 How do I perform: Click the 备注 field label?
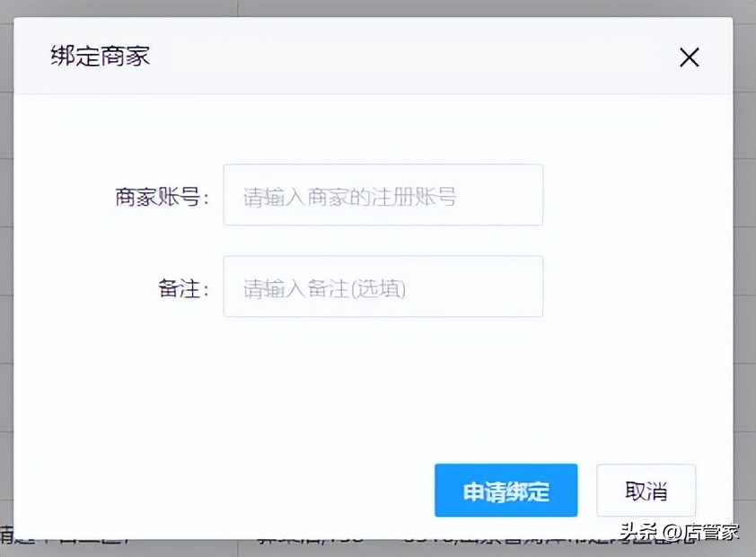[182, 288]
